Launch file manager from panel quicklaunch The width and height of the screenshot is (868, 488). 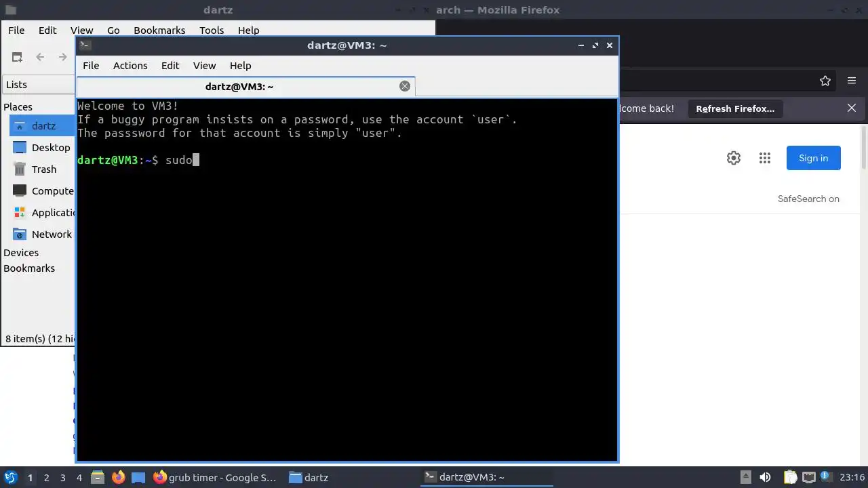click(98, 477)
